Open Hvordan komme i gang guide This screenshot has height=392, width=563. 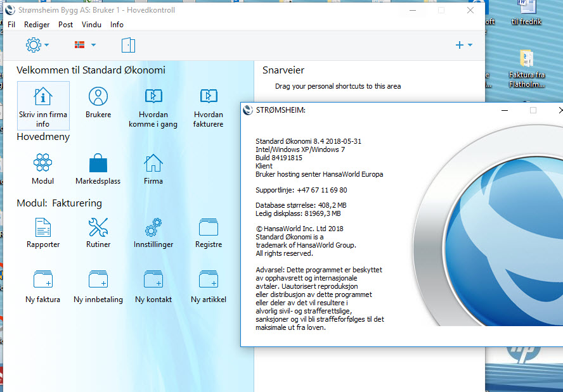point(153,96)
